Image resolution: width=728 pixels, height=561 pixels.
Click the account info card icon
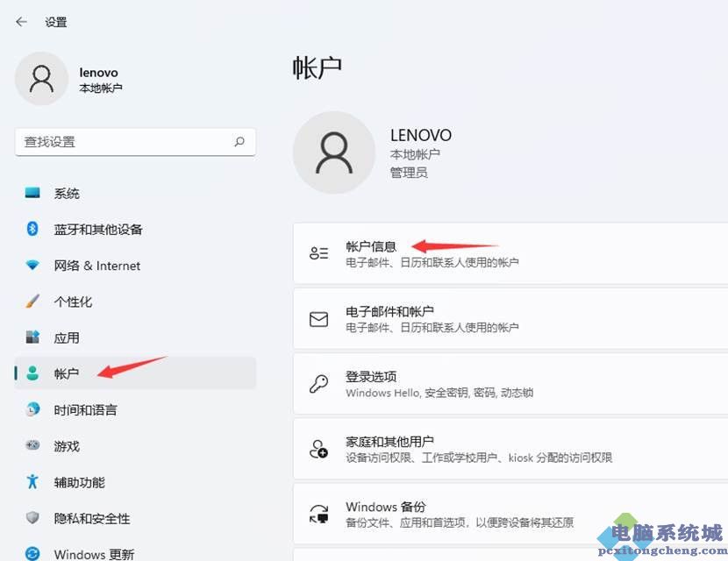[x=319, y=253]
